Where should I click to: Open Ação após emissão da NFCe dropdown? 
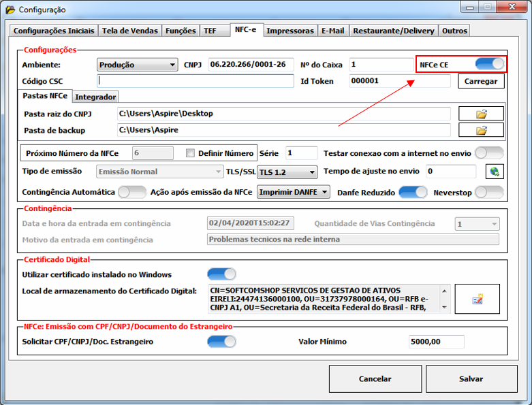pyautogui.click(x=294, y=192)
